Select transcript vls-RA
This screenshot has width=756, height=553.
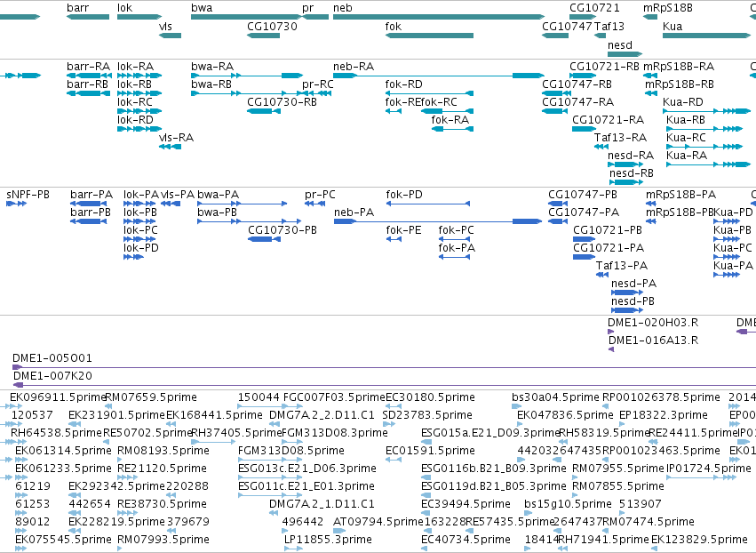click(177, 138)
